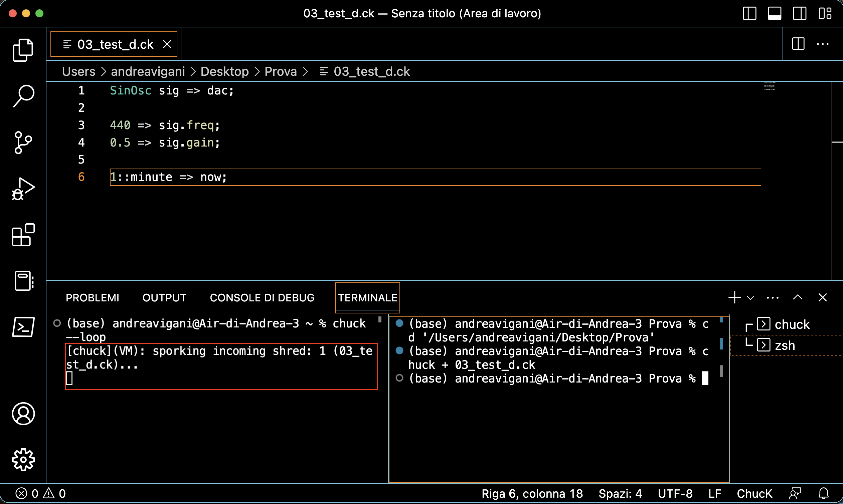Change indentation via Spazi: 4
This screenshot has height=504, width=843.
(x=620, y=493)
